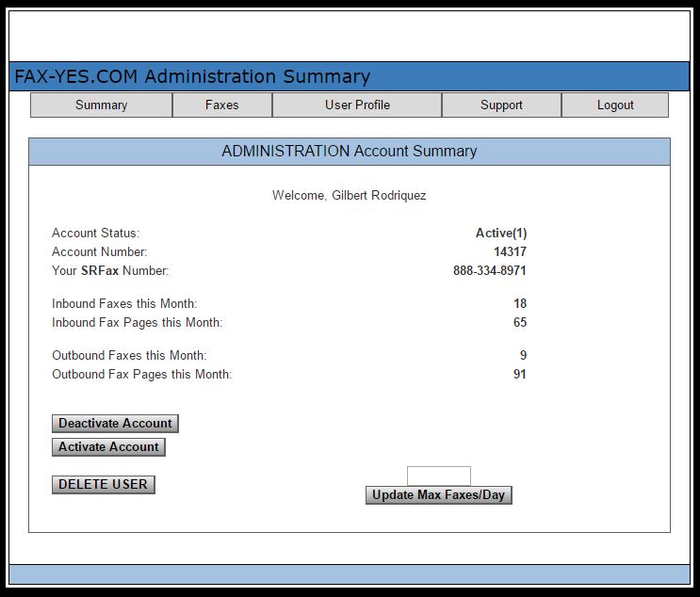Screen dimensions: 700x597
Task: Open the User Profile tab
Action: (357, 105)
